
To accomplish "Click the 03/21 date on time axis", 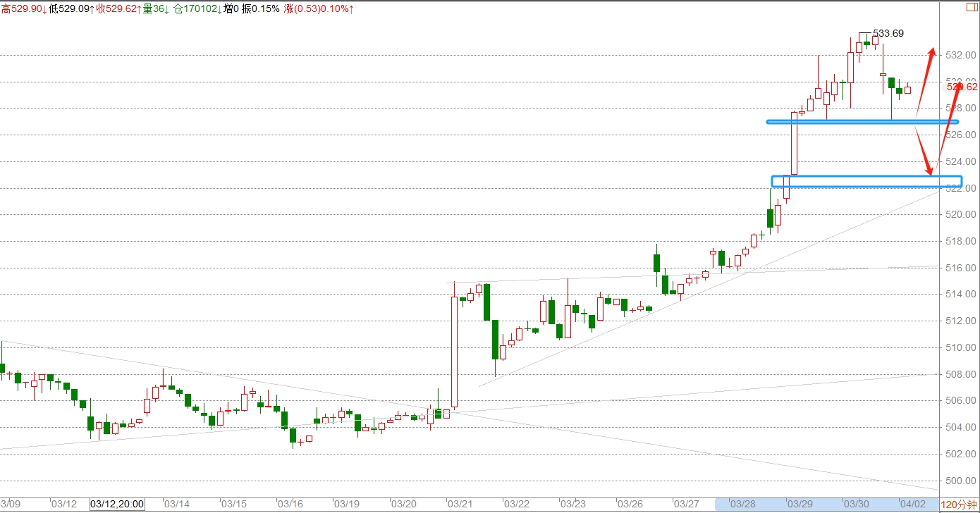I will coord(460,505).
